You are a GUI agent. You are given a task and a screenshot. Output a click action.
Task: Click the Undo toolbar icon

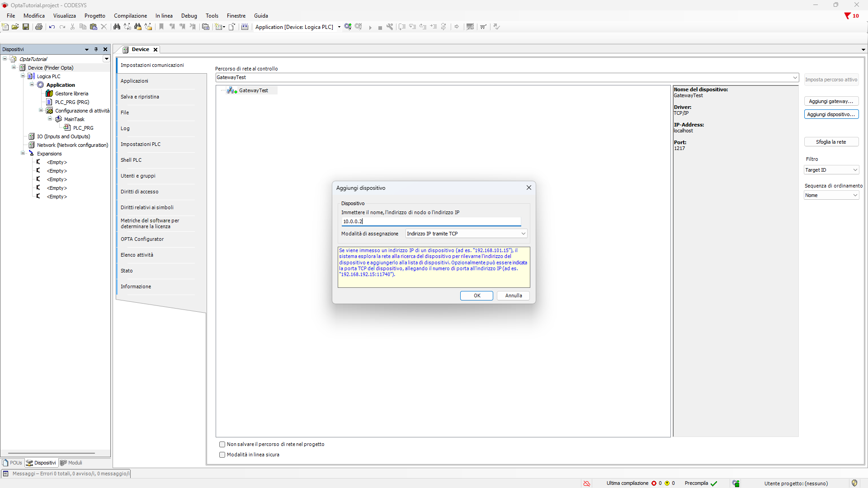point(52,27)
